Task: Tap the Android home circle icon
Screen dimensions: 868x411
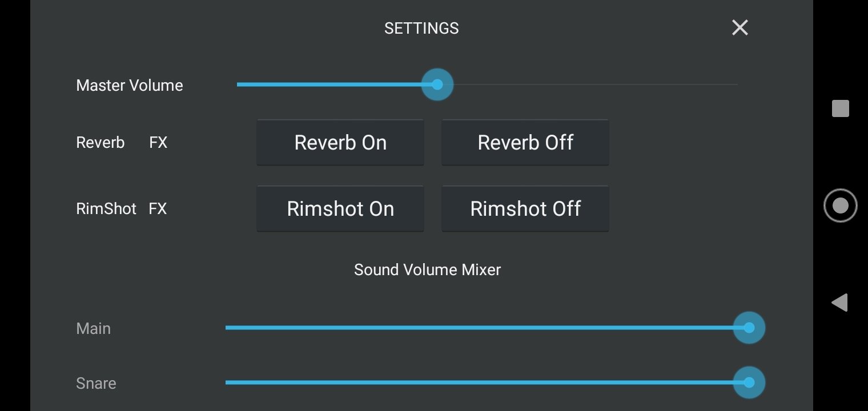Action: point(840,205)
